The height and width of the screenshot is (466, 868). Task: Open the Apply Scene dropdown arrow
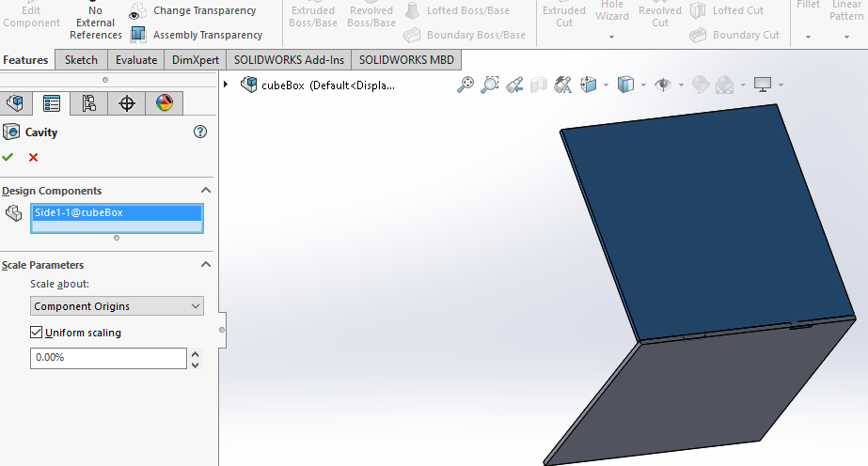[743, 85]
